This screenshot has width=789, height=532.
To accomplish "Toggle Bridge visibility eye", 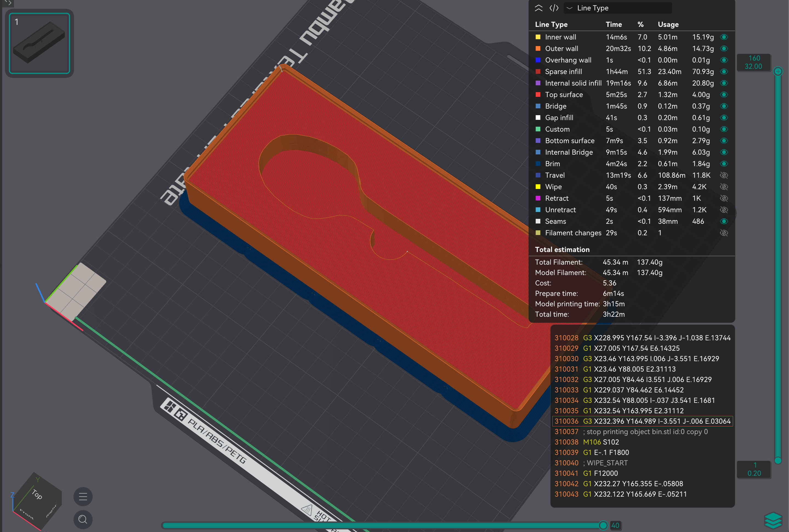I will [723, 106].
